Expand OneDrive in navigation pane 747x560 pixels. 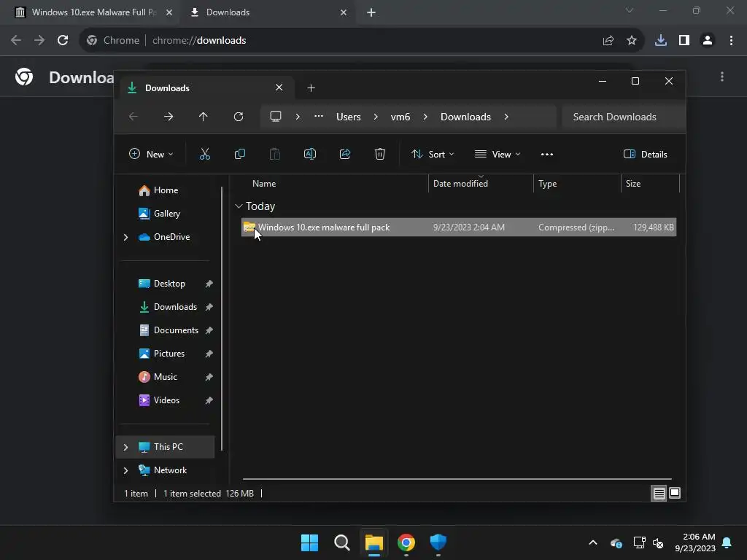click(125, 237)
